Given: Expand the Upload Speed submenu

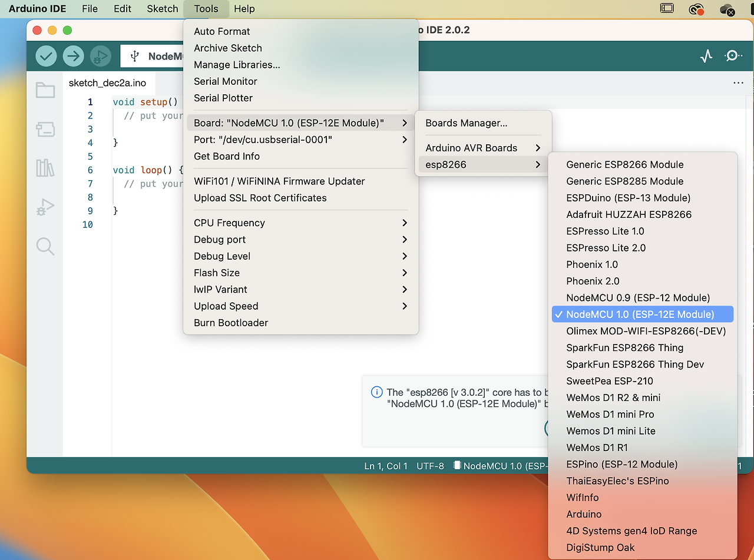Looking at the screenshot, I should pos(300,306).
